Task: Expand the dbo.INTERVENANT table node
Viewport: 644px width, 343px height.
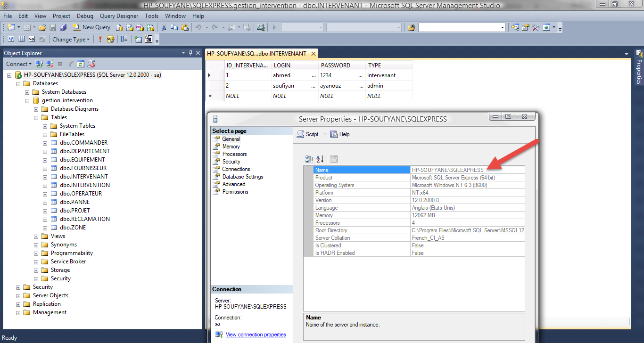Action: (45, 177)
